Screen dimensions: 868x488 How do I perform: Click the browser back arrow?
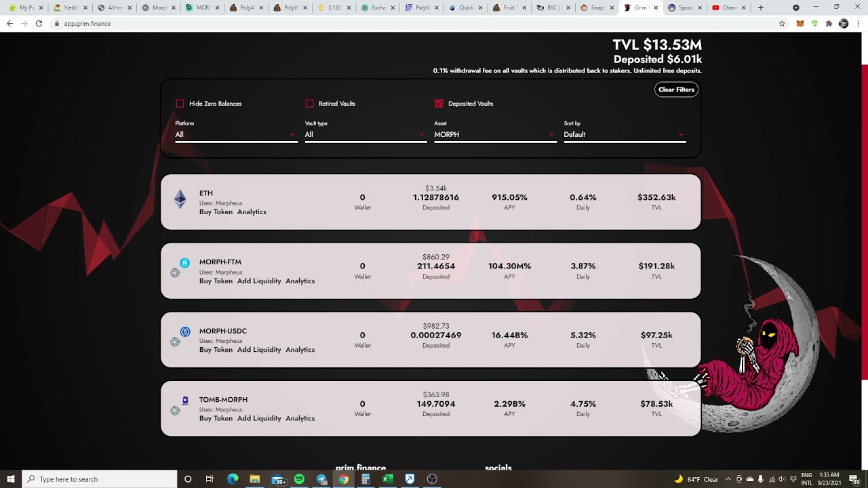pos(9,23)
